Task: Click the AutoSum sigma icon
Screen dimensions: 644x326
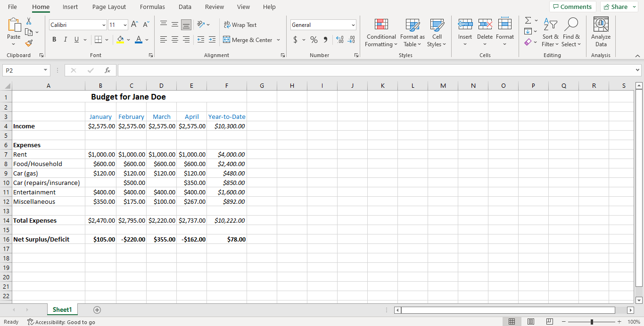Action: (x=528, y=20)
